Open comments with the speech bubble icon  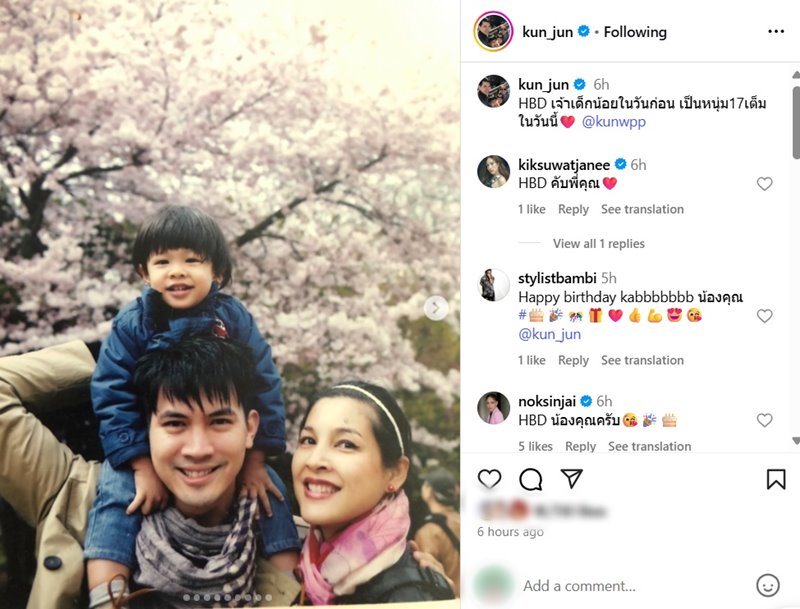(x=531, y=479)
